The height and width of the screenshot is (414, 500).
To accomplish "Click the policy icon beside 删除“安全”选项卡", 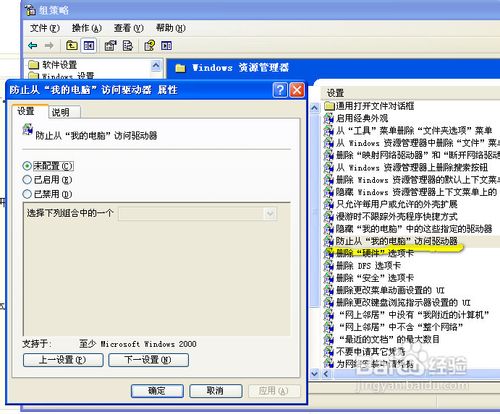I will click(x=329, y=278).
